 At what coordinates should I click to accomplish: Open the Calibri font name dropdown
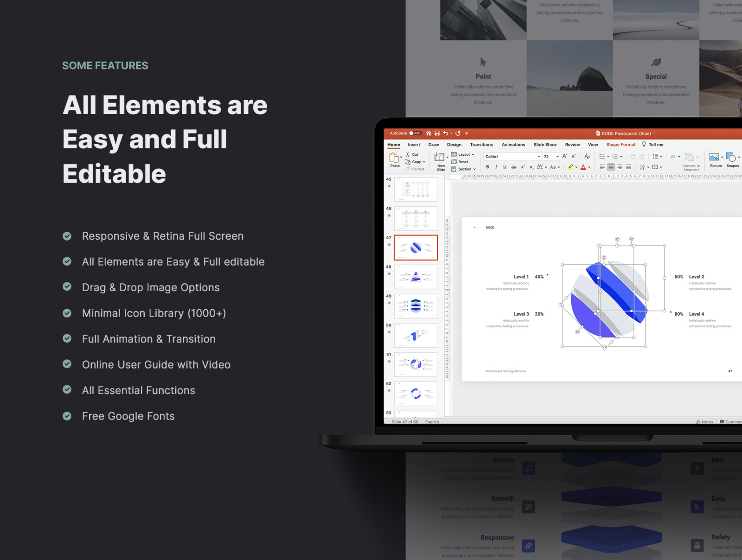(538, 157)
